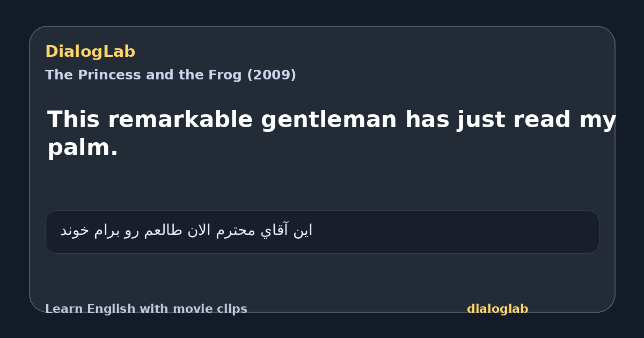Open the yellow dialoglab footer link
Image resolution: width=644 pixels, height=338 pixels.
497,309
